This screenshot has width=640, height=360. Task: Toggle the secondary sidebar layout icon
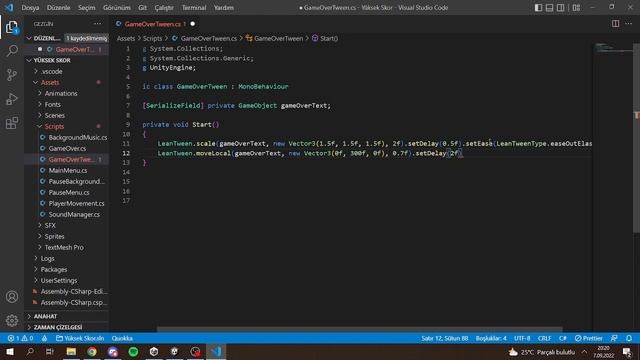[560, 8]
